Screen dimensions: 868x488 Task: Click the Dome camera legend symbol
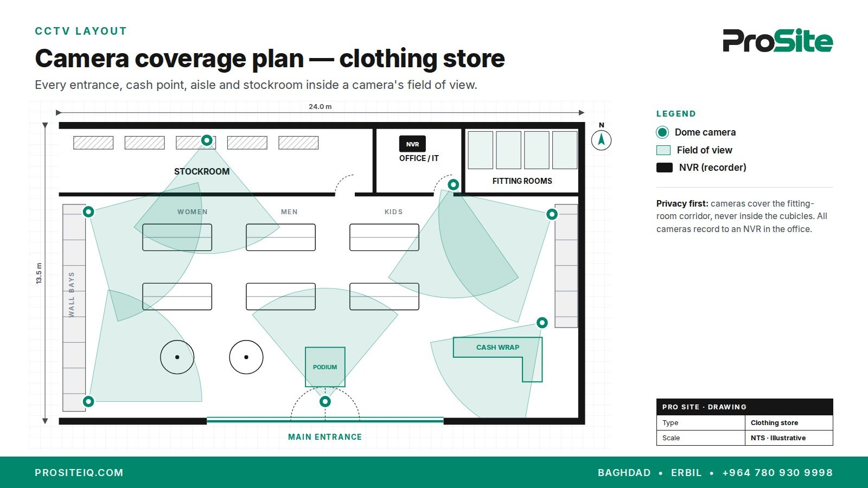662,132
